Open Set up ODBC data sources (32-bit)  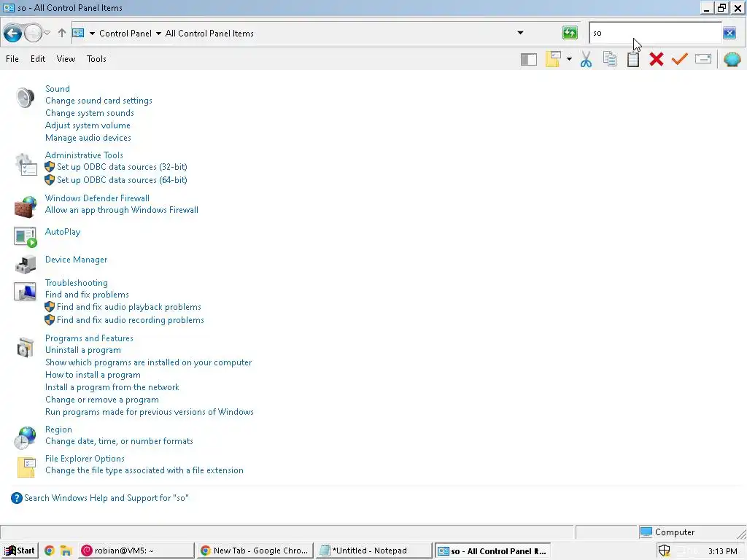coord(122,167)
